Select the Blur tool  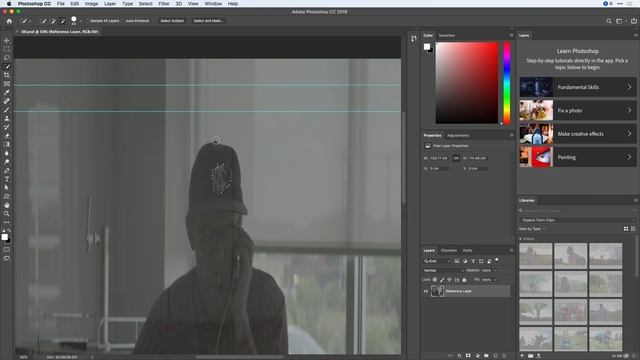[x=7, y=153]
